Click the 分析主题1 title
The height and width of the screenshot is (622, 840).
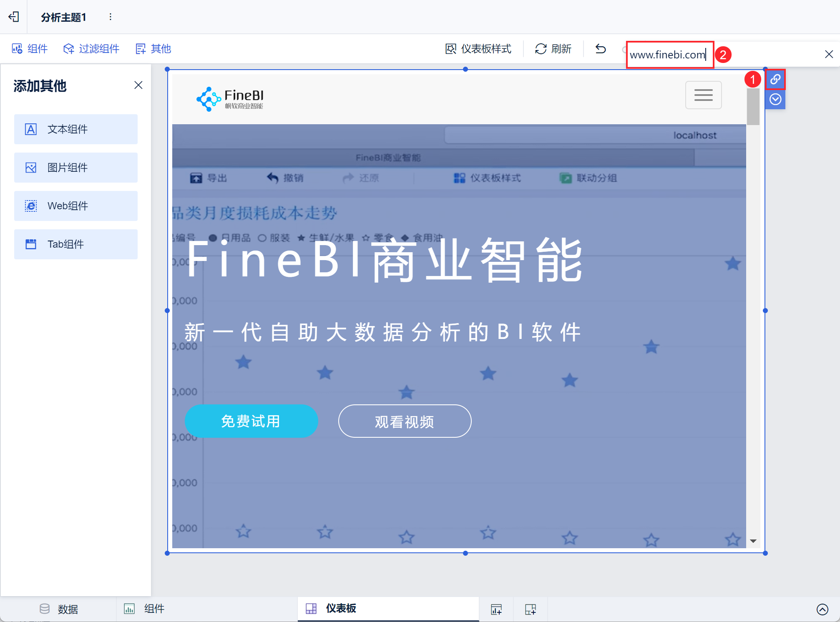point(63,17)
